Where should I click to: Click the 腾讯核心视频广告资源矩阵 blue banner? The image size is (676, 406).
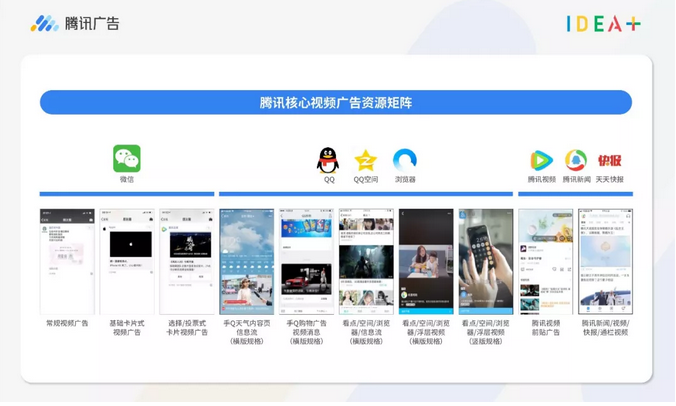[x=336, y=102]
